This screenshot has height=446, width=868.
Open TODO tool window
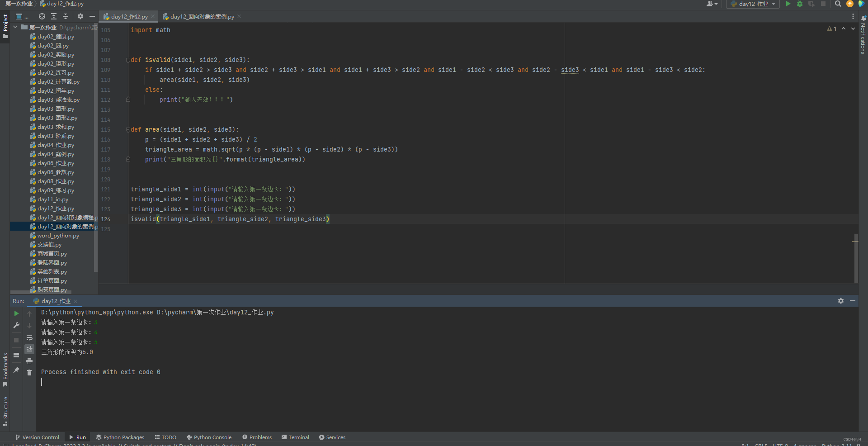click(165, 437)
